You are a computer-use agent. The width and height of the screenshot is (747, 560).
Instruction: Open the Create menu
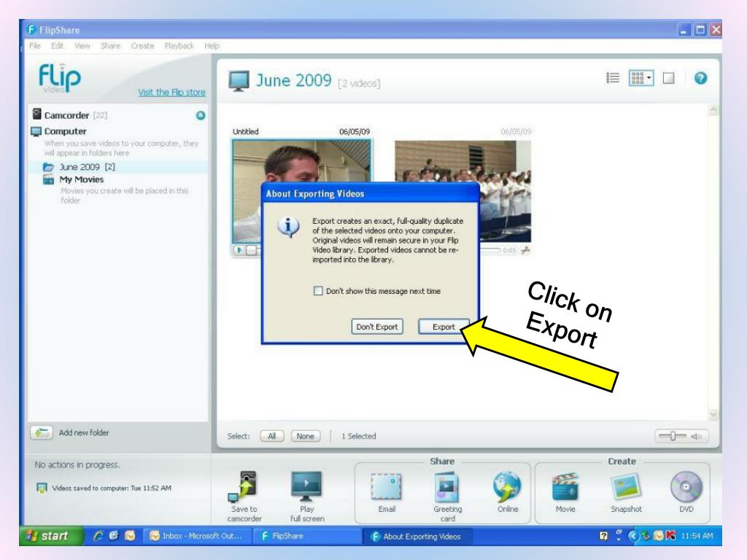pos(142,46)
